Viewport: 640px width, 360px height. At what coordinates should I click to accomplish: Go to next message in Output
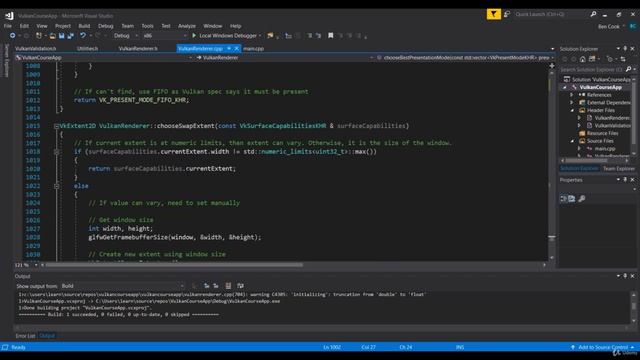(216, 286)
